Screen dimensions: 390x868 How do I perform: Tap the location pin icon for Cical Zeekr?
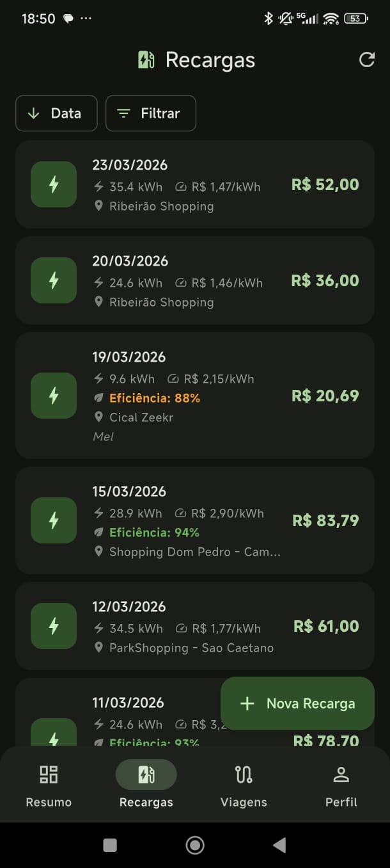pos(99,417)
